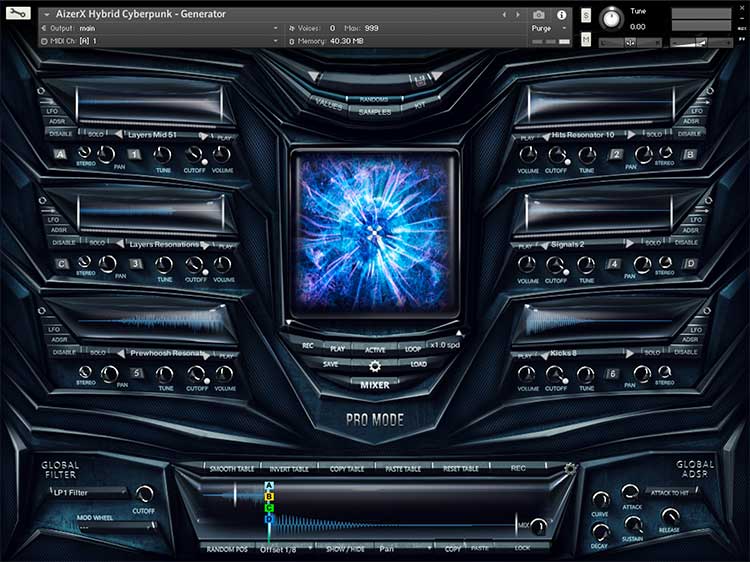Go to previous instrument arrow
Image resolution: width=750 pixels, height=562 pixels.
[x=504, y=15]
